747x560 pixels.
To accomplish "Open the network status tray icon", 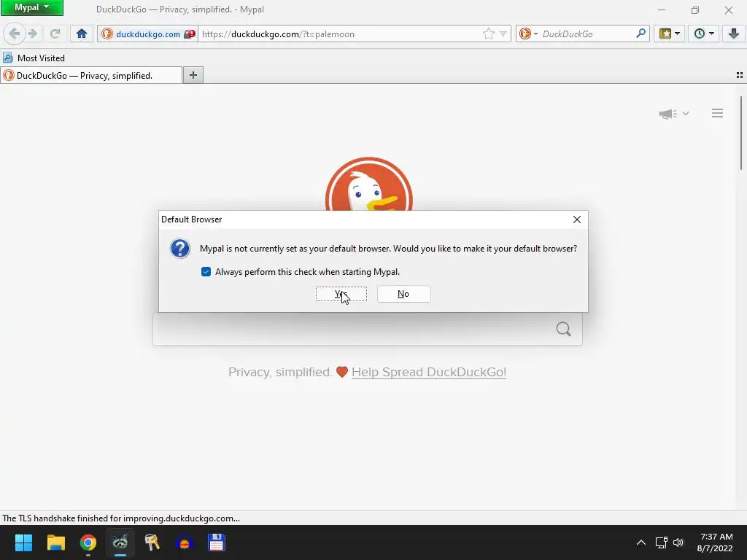I will 661,542.
